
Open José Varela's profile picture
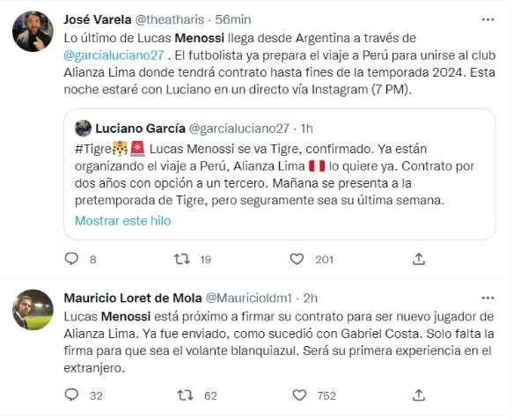[x=31, y=32]
